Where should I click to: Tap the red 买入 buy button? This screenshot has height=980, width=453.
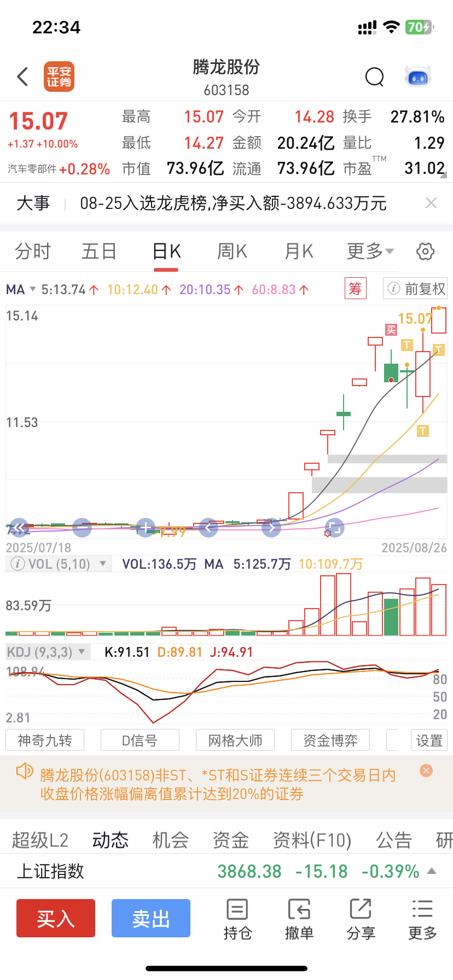click(56, 918)
